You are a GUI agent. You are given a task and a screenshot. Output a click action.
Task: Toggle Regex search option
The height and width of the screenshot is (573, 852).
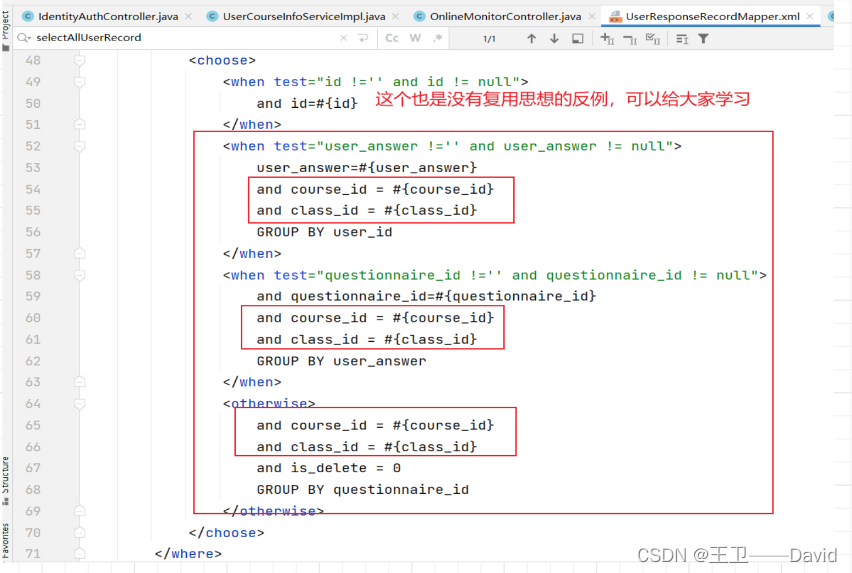pyautogui.click(x=438, y=38)
